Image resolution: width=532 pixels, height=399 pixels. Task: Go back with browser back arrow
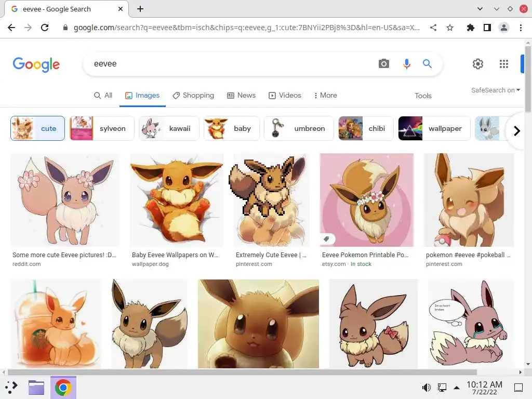pos(11,28)
